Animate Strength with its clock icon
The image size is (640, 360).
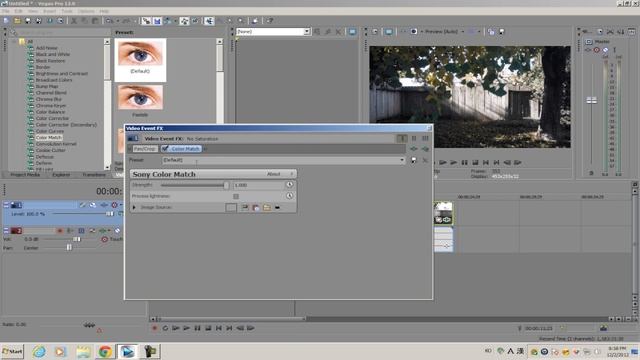(289, 185)
